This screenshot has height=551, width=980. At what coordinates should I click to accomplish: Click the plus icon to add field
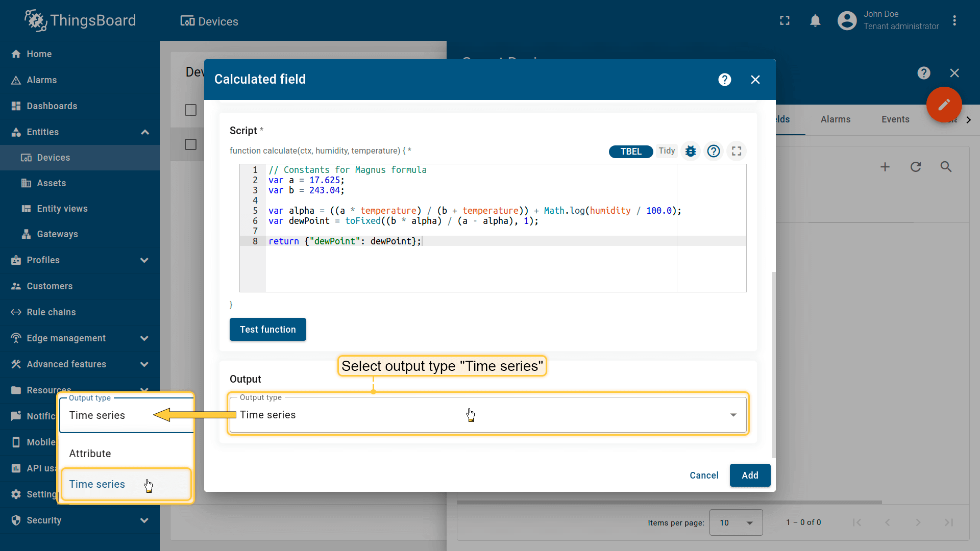pyautogui.click(x=885, y=167)
